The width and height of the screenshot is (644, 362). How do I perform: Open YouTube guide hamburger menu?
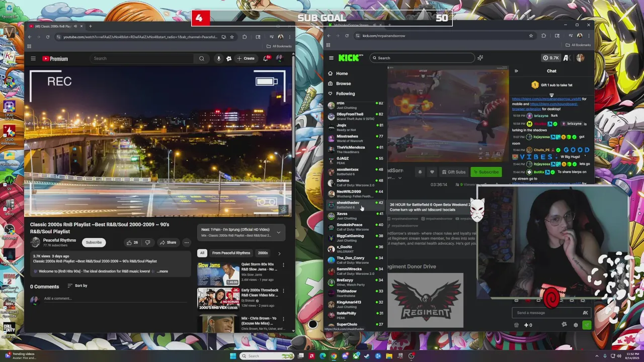[33, 58]
